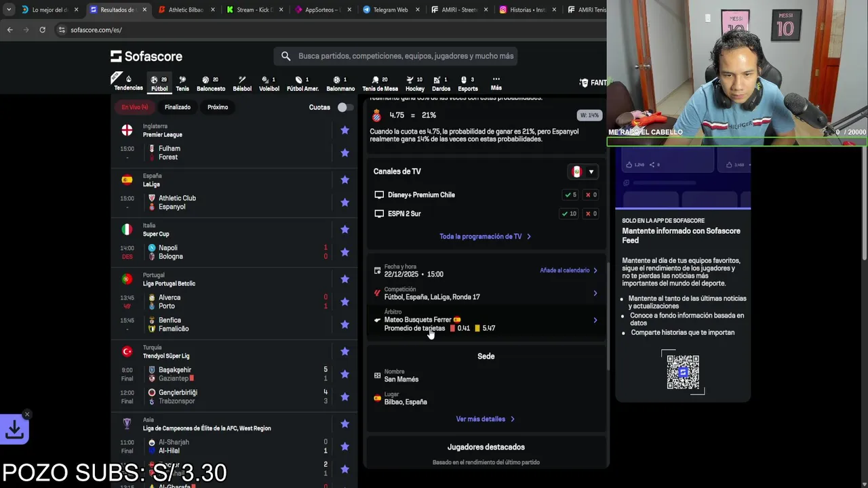
Task: Favorite Athletic Club vs Espanyol match
Action: click(344, 202)
